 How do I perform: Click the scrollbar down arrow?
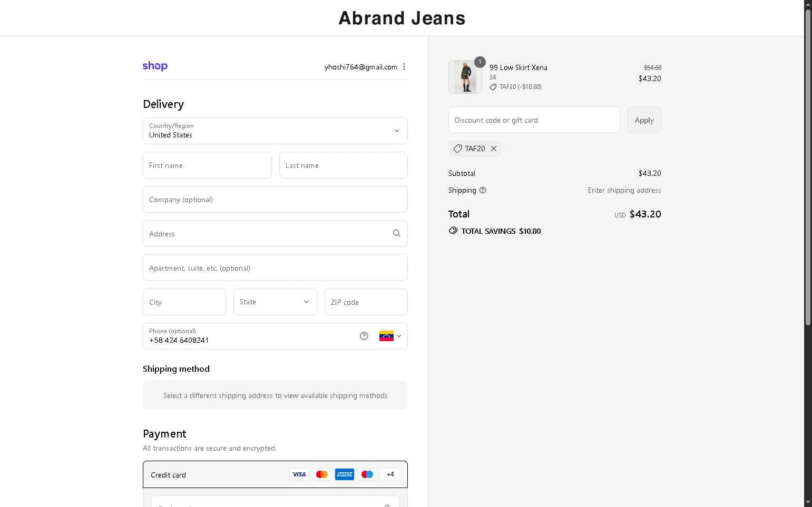point(808,502)
